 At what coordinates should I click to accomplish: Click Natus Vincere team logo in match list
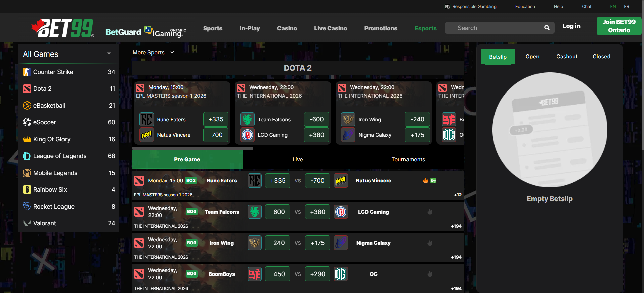click(341, 181)
